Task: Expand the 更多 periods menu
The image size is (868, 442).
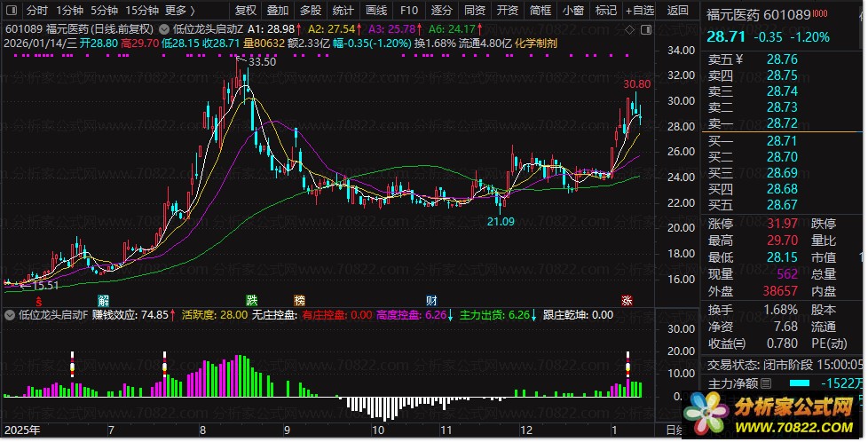Action: [x=180, y=10]
